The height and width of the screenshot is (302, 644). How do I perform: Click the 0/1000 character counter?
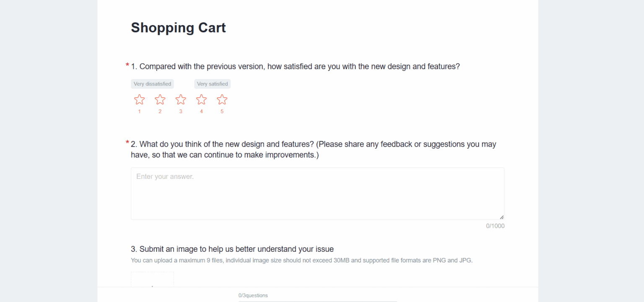coord(495,226)
